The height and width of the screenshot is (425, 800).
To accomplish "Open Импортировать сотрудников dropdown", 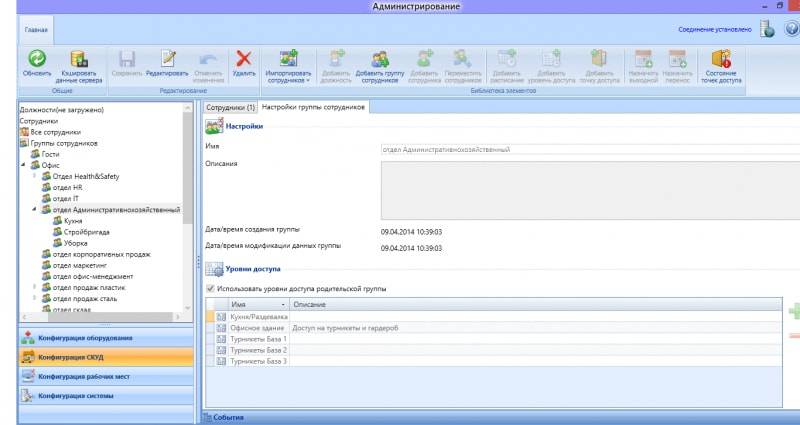I will (x=289, y=64).
